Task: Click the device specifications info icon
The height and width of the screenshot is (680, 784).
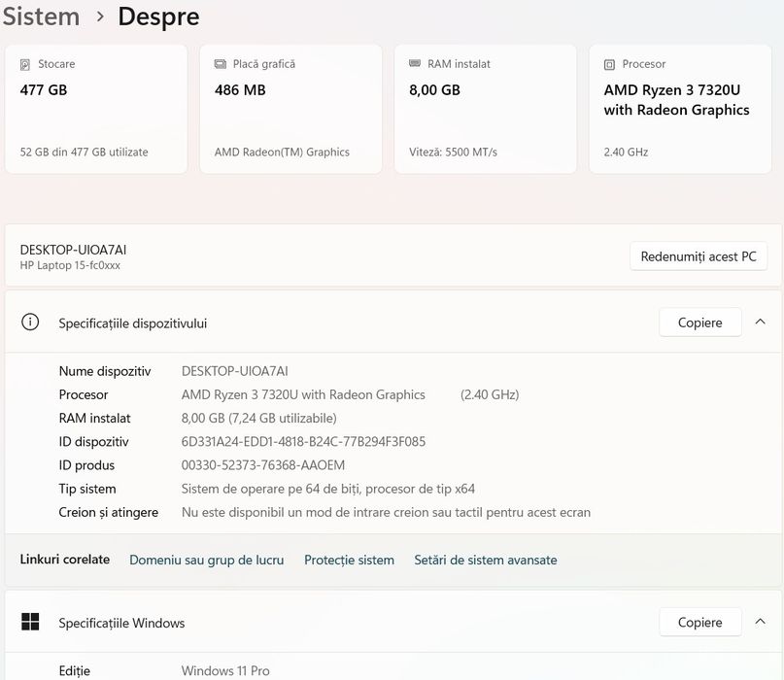Action: click(x=30, y=323)
